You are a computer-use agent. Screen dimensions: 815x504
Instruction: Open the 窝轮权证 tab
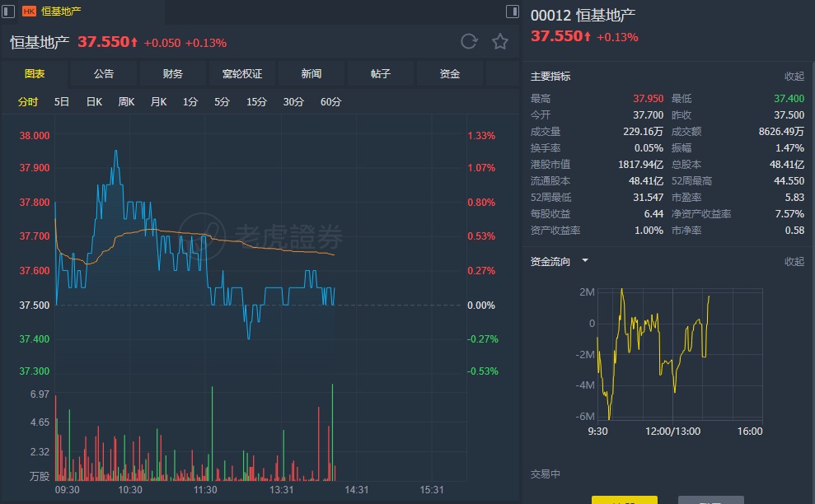[242, 74]
